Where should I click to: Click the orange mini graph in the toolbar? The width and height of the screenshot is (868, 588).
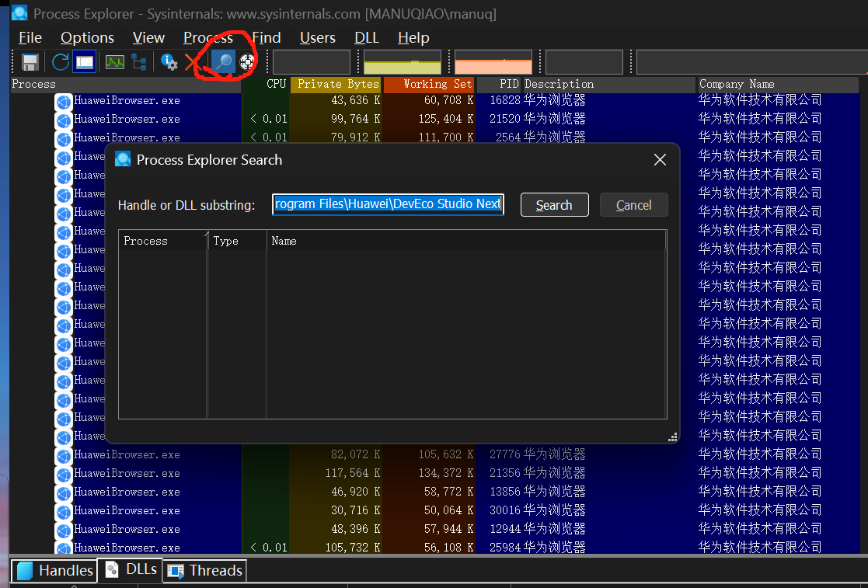point(493,62)
